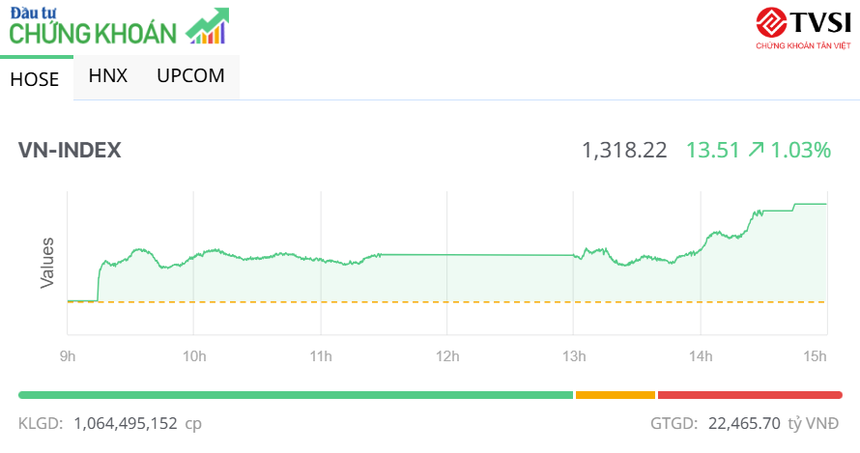Image resolution: width=860 pixels, height=453 pixels.
Task: Click the 1.03% percent change
Action: (801, 150)
